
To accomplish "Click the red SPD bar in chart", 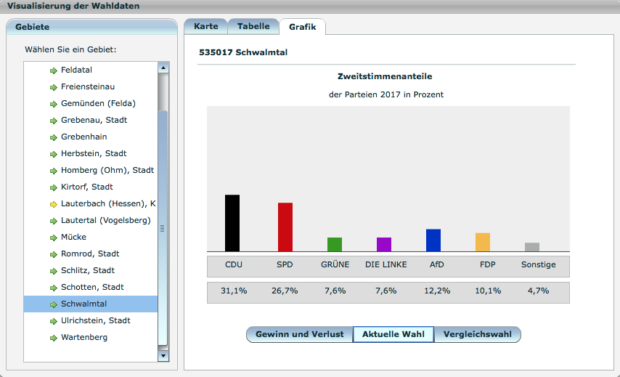I will point(285,227).
